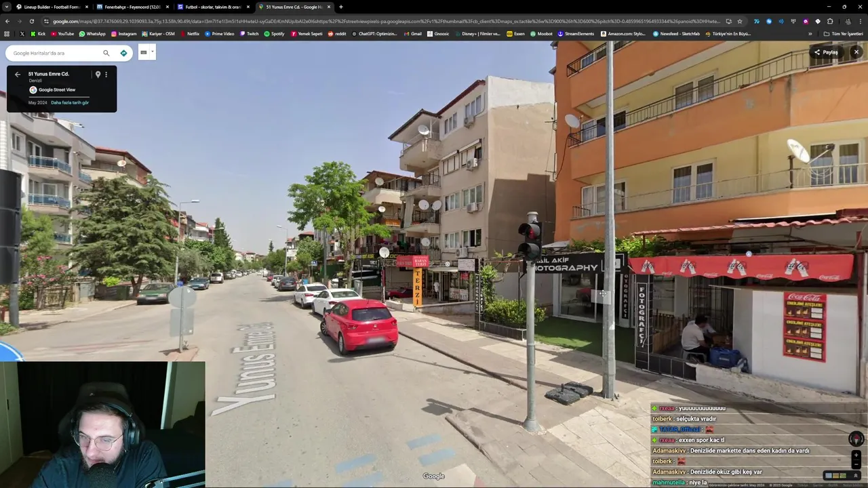Open the three-dot menu in the address panel
Viewport: 868px width, 488px height.
[x=106, y=75]
